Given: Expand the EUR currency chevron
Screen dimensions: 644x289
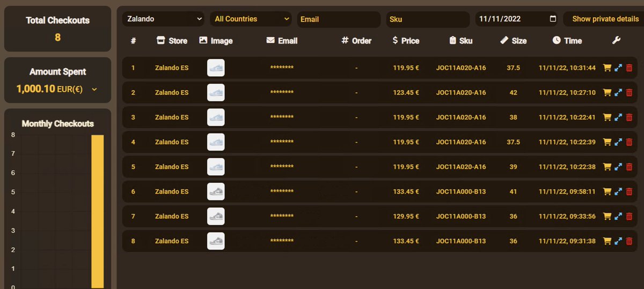Looking at the screenshot, I should [x=94, y=89].
